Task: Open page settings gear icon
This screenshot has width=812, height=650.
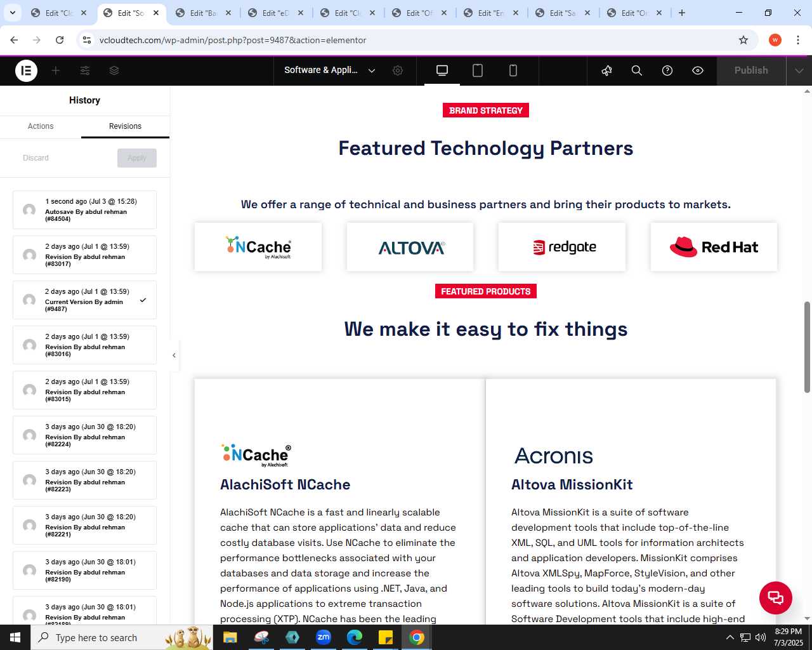Action: (398, 70)
